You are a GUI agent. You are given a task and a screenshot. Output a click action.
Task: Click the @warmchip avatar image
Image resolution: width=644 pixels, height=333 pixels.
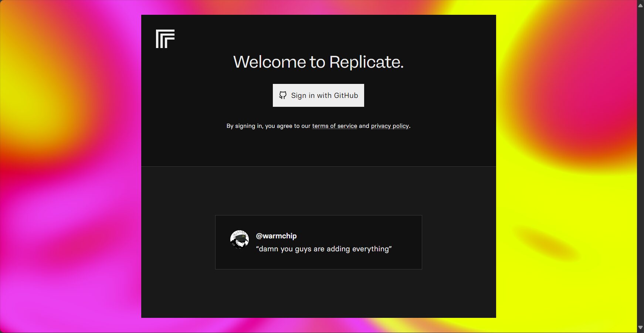(x=240, y=239)
